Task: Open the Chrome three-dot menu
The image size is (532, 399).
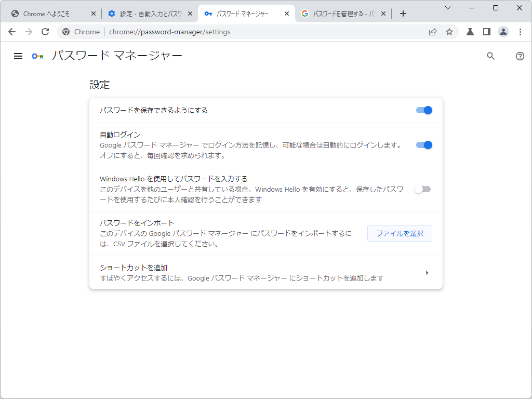Action: [x=521, y=32]
